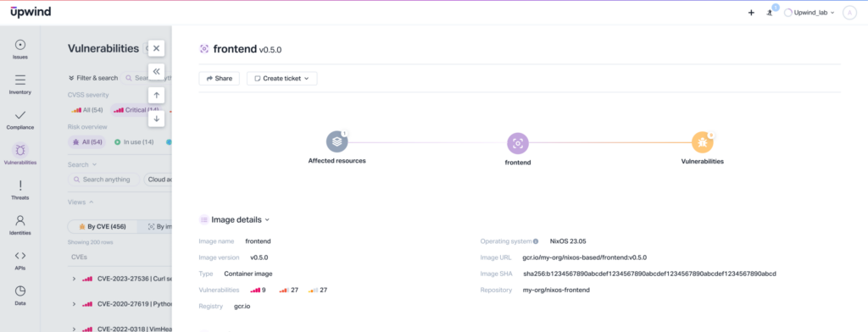Click the gcr.io registry value
Image resolution: width=868 pixels, height=332 pixels.
242,306
